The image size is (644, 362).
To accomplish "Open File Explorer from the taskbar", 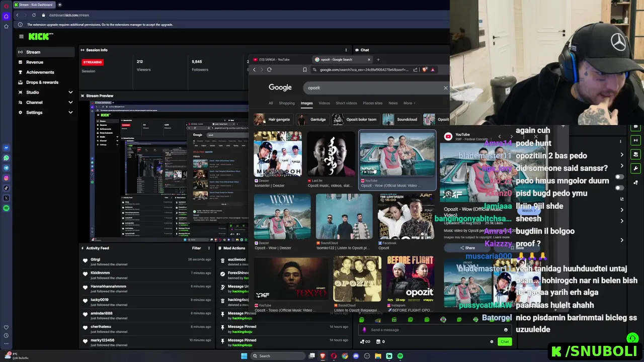I will tap(378, 356).
